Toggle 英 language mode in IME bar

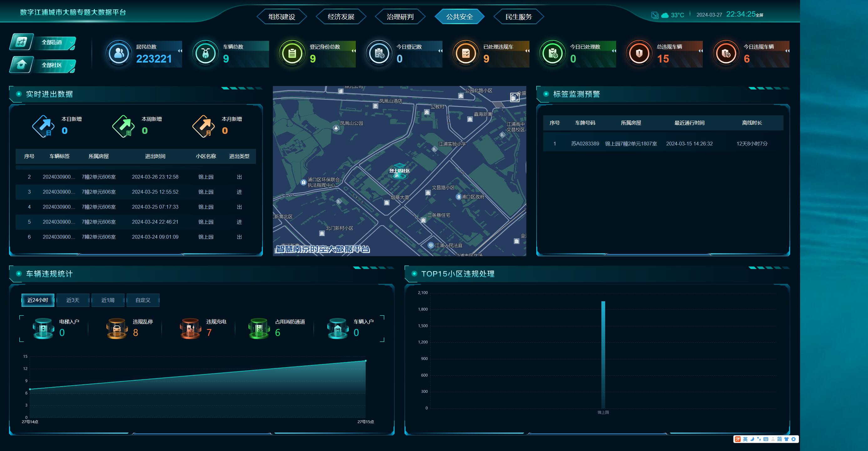[745, 439]
